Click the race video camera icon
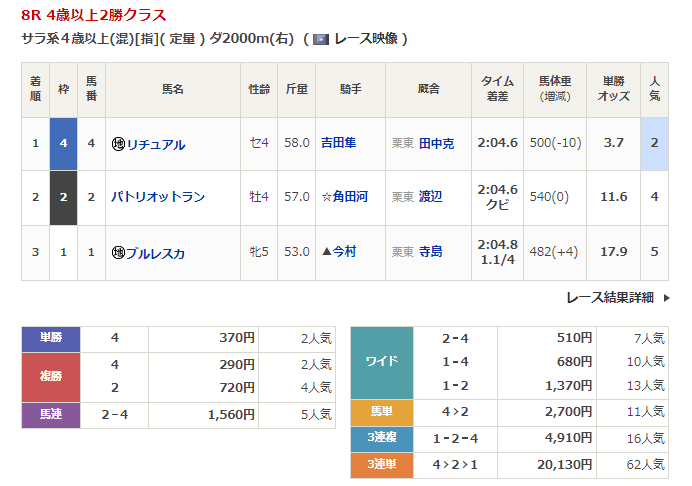Image resolution: width=692 pixels, height=486 pixels. pos(321,39)
